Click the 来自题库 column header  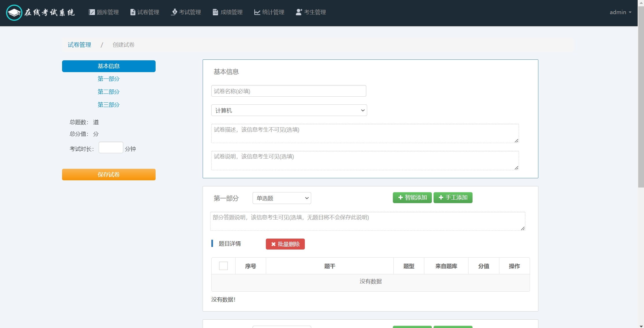pyautogui.click(x=446, y=266)
